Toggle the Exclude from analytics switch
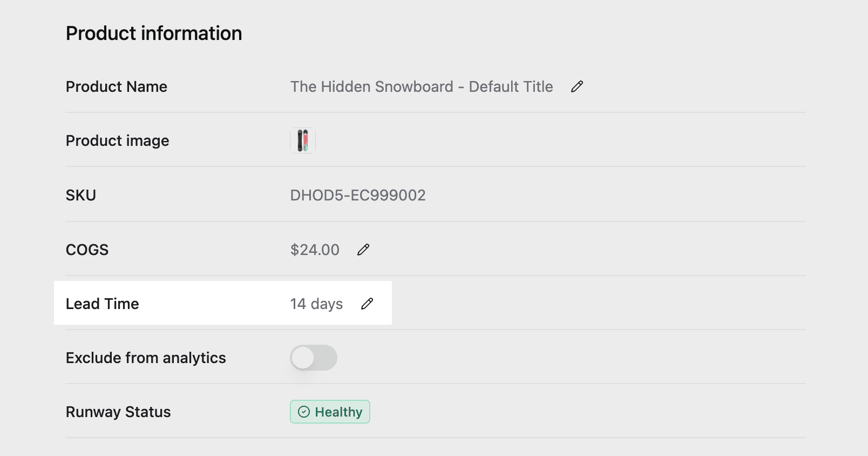 pos(314,358)
